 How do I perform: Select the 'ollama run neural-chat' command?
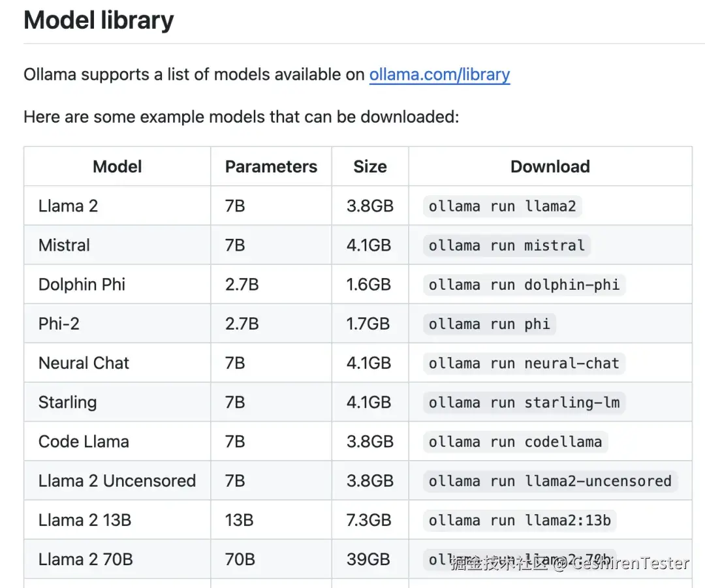click(524, 364)
